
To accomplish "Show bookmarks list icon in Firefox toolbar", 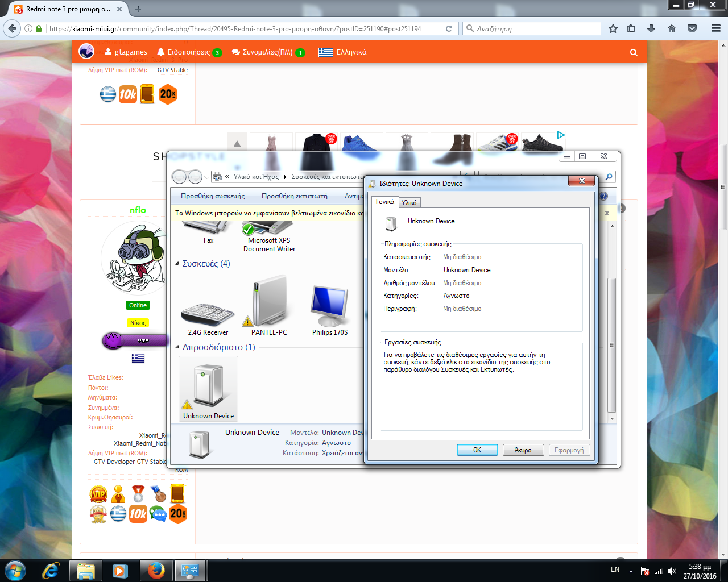I will pyautogui.click(x=631, y=28).
